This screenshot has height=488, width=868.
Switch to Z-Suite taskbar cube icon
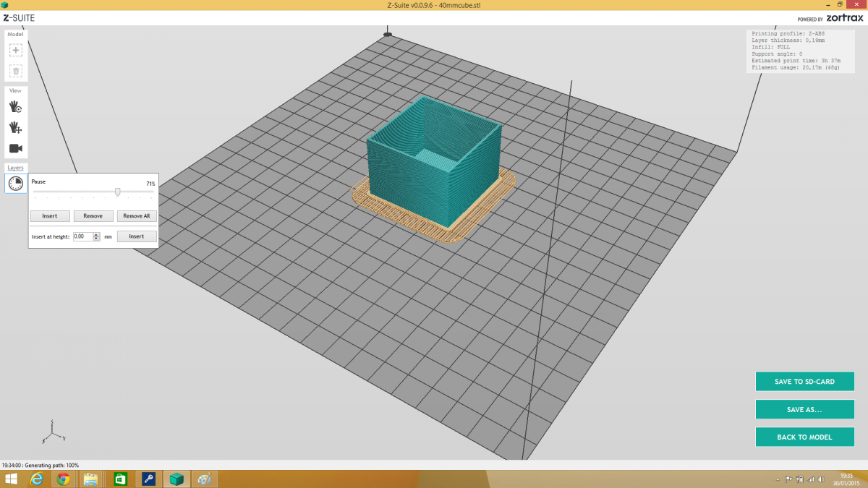[x=176, y=479]
